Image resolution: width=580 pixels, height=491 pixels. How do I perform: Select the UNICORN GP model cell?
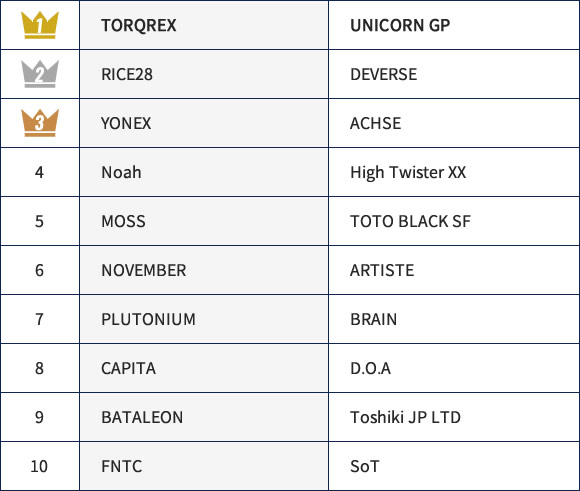point(454,25)
